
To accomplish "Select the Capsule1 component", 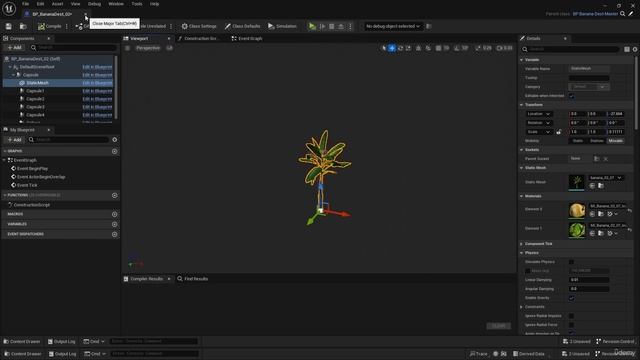I will [36, 91].
